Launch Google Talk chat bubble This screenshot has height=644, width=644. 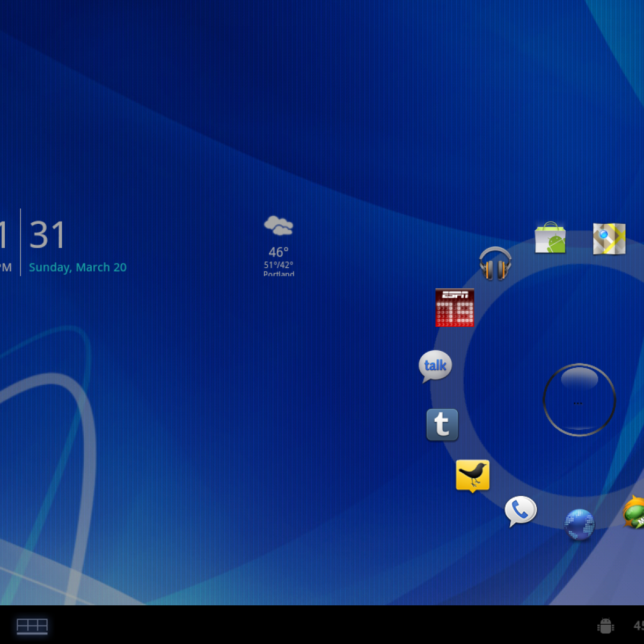coord(435,366)
